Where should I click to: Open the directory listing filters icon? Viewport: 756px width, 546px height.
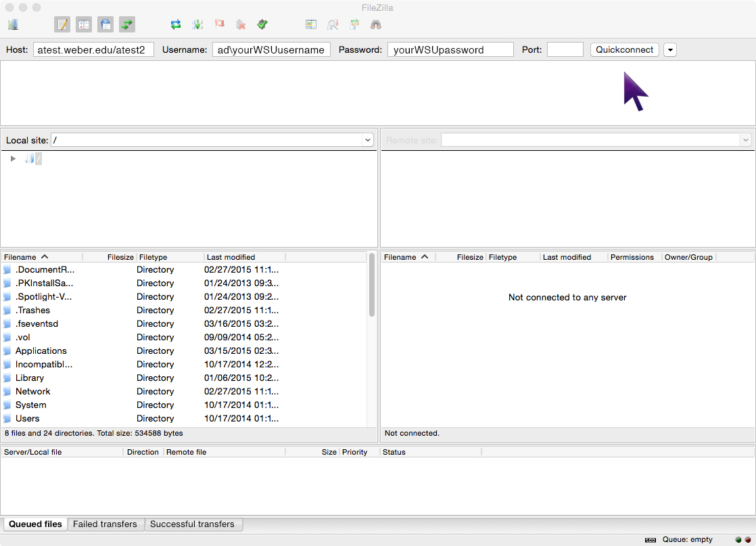coord(311,25)
